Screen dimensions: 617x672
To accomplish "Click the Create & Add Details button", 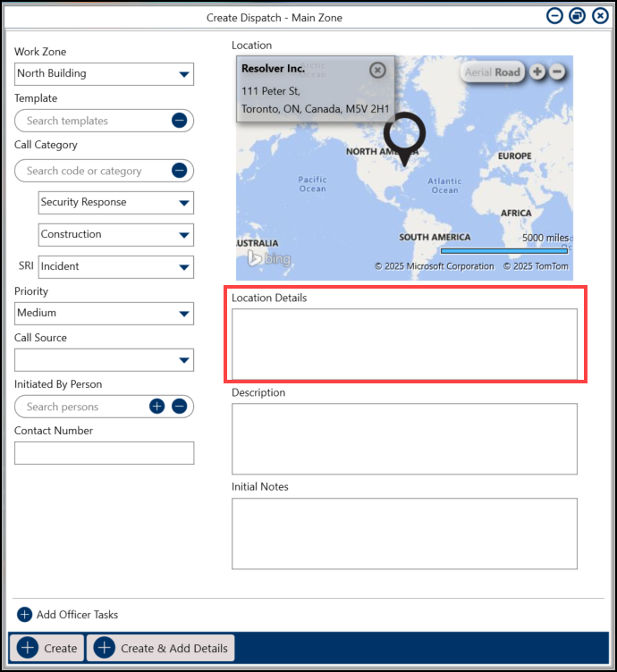I will [x=160, y=648].
